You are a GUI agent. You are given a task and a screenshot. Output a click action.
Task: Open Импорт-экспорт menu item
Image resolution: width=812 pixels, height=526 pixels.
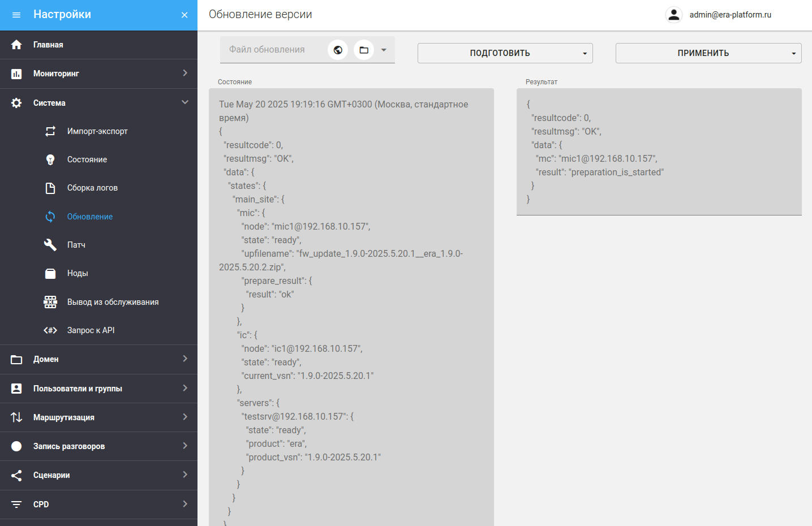(97, 131)
